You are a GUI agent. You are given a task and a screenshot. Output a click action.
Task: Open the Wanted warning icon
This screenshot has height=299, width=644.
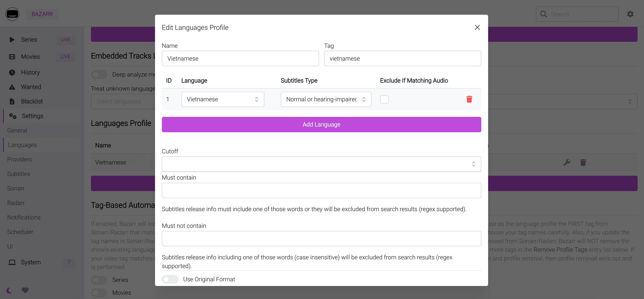tap(12, 87)
